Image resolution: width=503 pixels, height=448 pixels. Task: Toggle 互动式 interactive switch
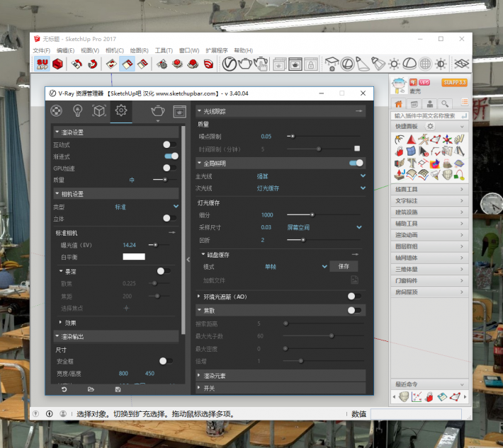tap(169, 144)
